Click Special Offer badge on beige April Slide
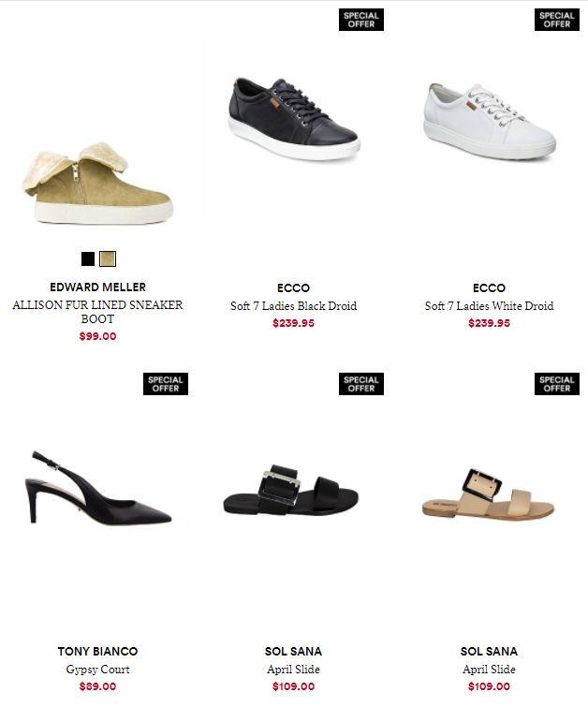The width and height of the screenshot is (588, 707). pos(557,384)
